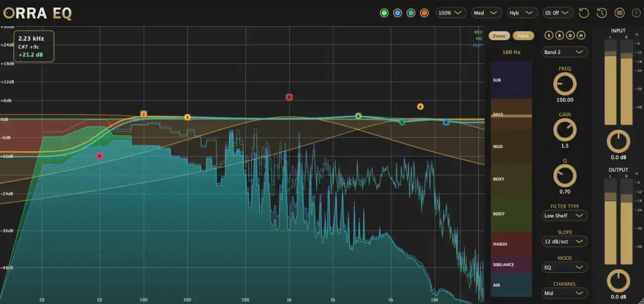Click the BODY frequency zone

click(511, 214)
